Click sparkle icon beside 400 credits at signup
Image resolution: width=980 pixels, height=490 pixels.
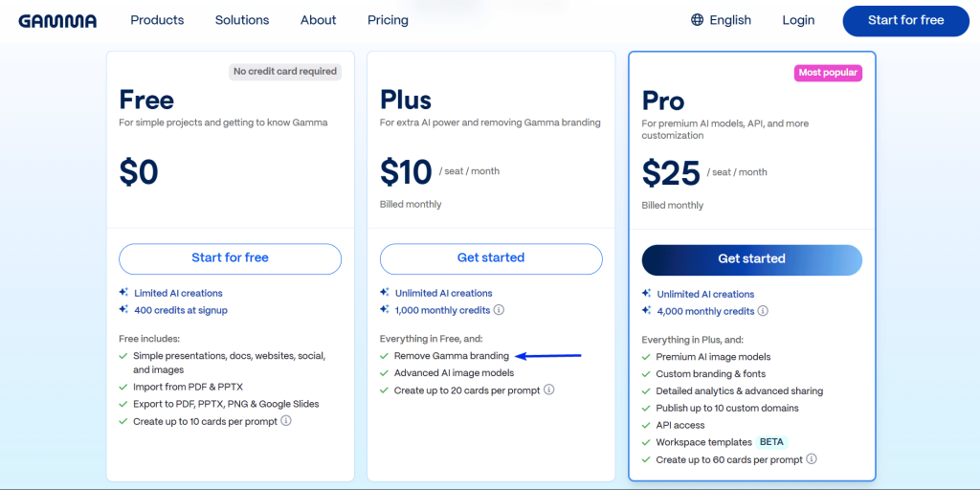(x=123, y=310)
